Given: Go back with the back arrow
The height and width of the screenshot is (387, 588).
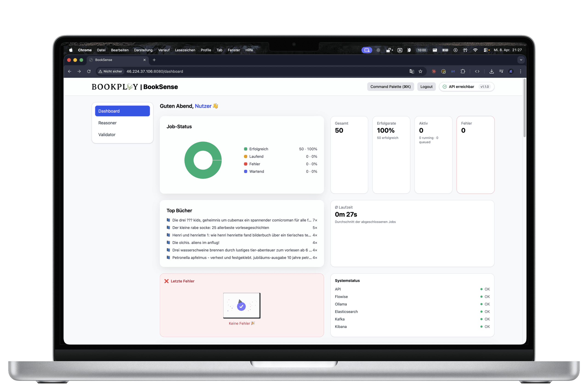Looking at the screenshot, I should click(x=70, y=71).
